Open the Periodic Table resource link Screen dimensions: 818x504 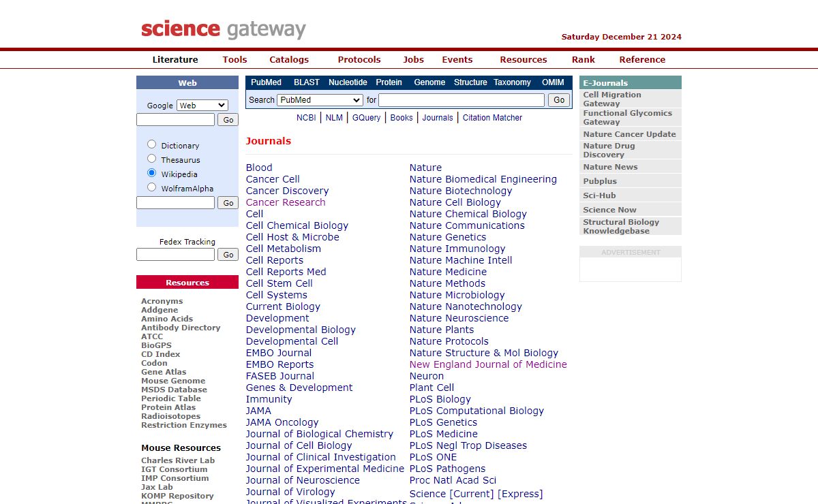171,398
